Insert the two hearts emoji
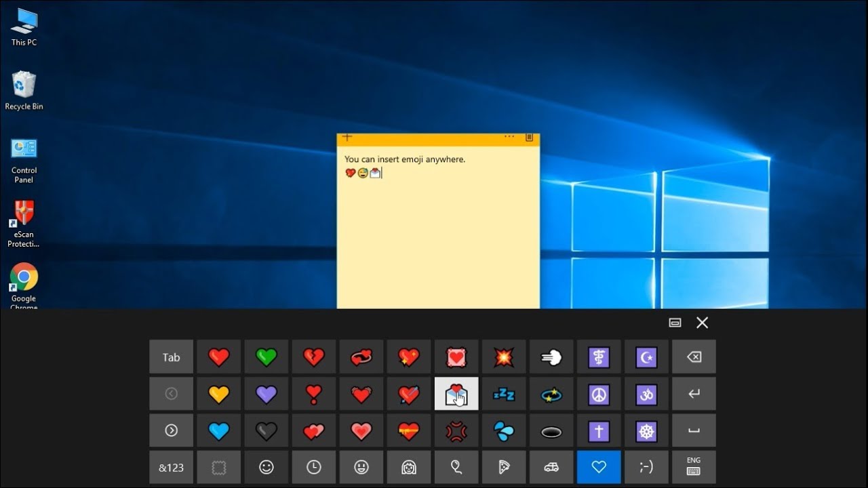This screenshot has width=868, height=488. click(313, 430)
